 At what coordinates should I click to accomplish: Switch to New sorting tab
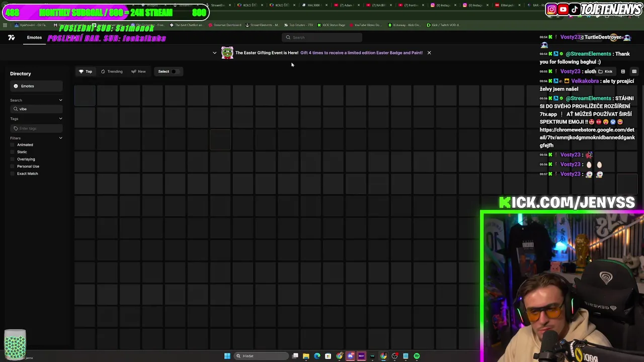tap(138, 71)
